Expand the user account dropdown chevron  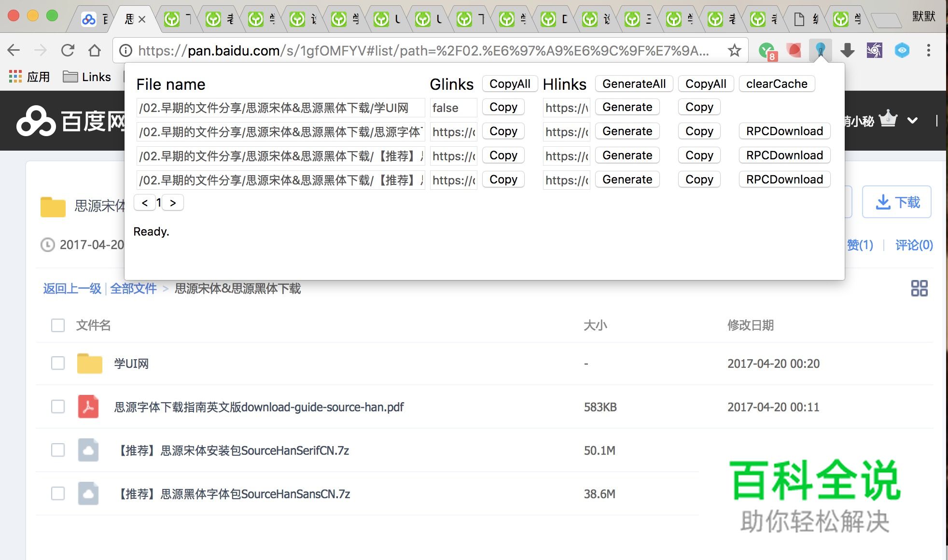[x=912, y=120]
